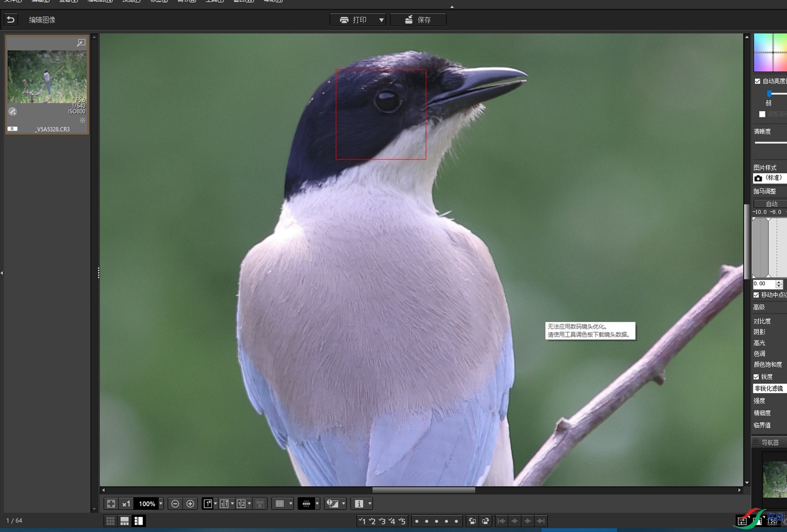Click the image scrollbar right arrow
Image resolution: width=787 pixels, height=532 pixels.
[739, 490]
